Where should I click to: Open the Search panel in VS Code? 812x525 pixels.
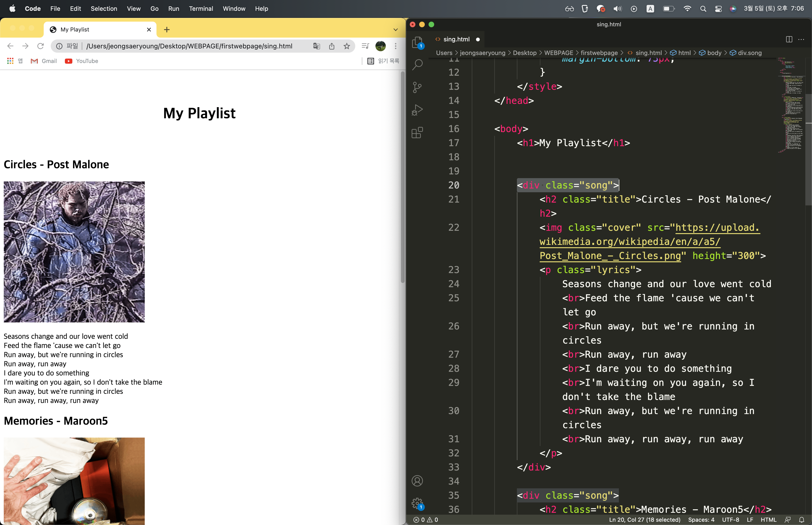click(417, 64)
